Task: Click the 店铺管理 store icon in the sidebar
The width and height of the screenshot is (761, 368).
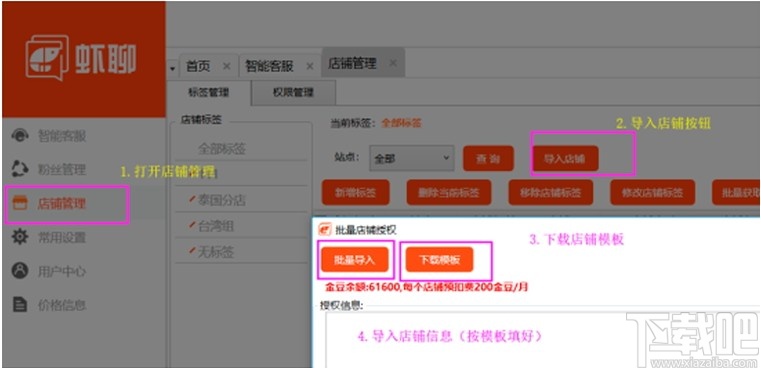Action: pos(19,203)
